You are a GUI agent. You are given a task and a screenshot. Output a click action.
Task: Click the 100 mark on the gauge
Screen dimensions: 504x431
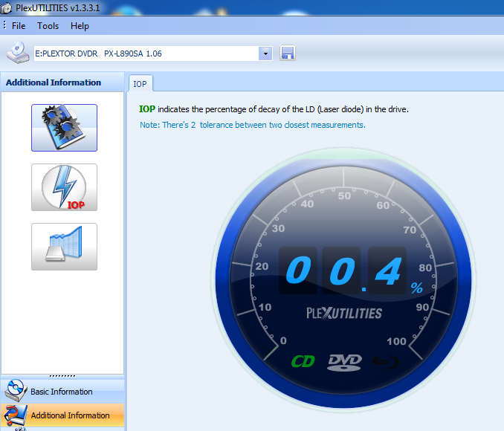coord(396,341)
